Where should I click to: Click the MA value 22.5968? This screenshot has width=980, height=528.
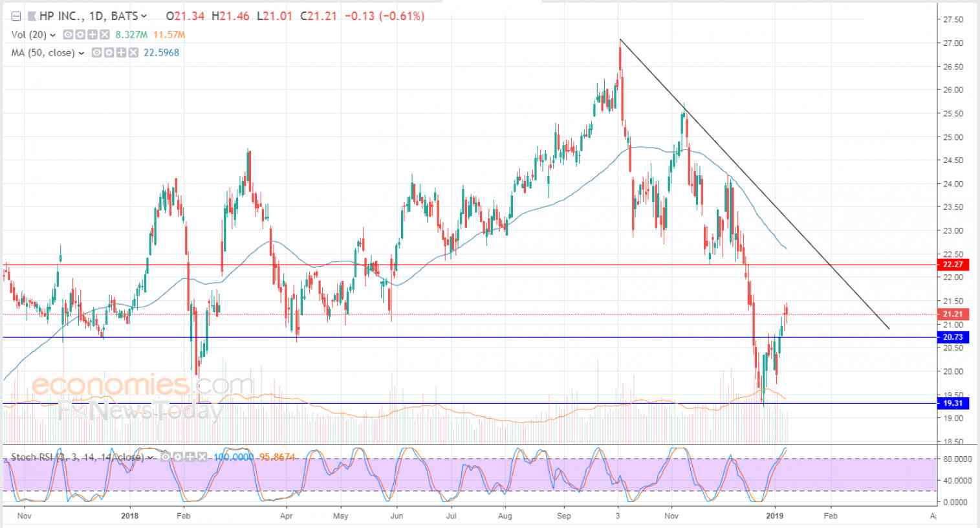[x=161, y=52]
